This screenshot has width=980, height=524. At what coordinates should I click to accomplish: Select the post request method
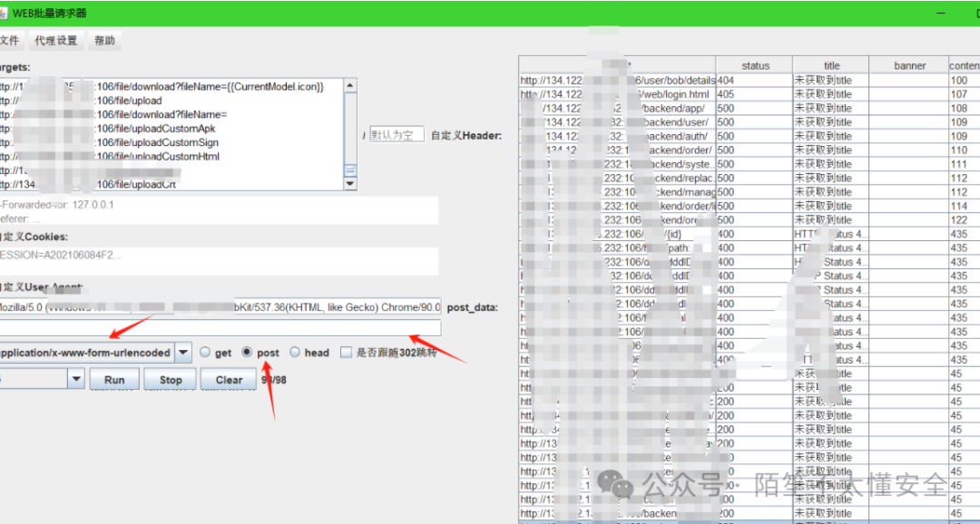247,353
